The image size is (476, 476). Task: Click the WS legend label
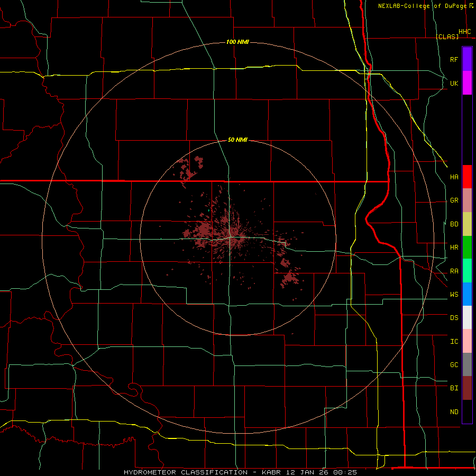coord(454,295)
